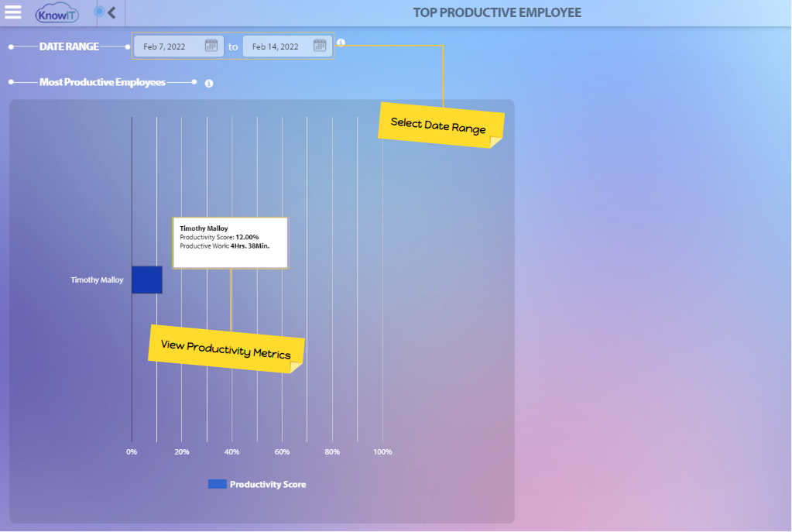Click the 100% axis label
The width and height of the screenshot is (792, 532).
(x=382, y=451)
